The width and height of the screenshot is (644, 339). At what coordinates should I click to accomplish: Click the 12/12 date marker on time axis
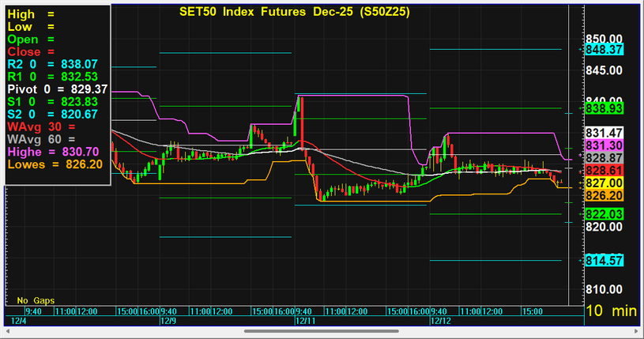(x=439, y=322)
